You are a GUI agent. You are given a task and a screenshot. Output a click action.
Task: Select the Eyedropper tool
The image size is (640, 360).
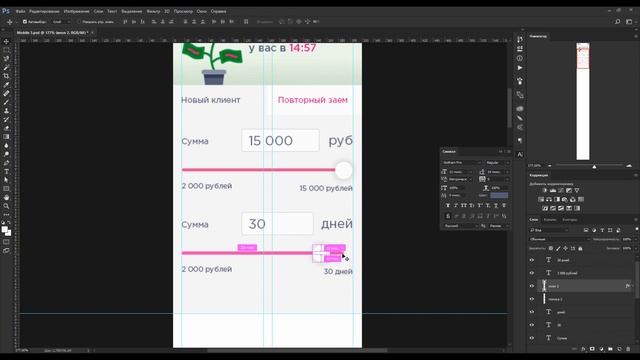6,84
